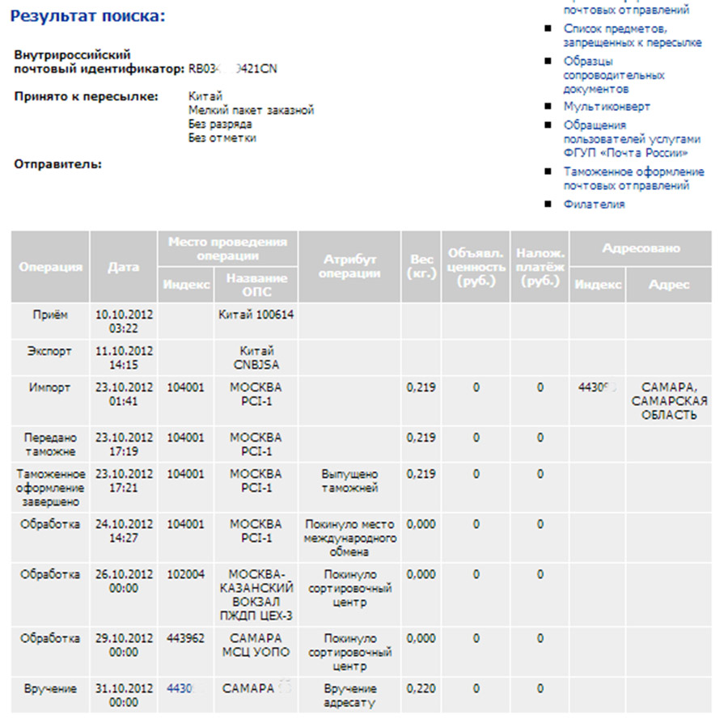Open Таможенное оформление почтовых отправлений link

click(x=633, y=179)
